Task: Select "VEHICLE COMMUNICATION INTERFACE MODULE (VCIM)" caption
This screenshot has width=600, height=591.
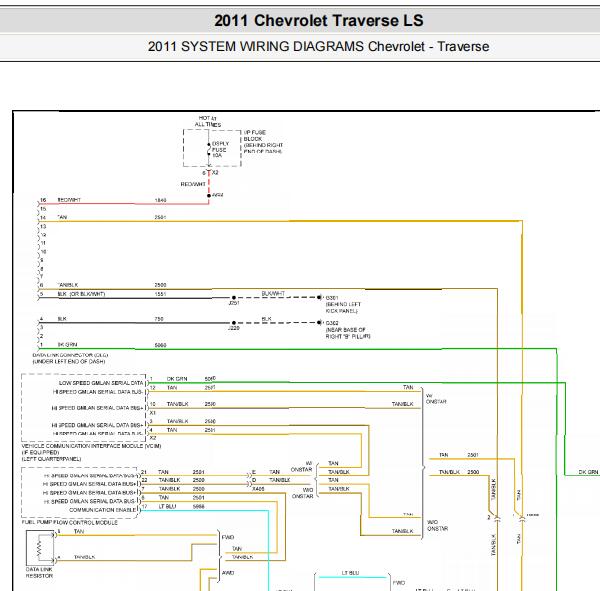Action: coord(91,446)
